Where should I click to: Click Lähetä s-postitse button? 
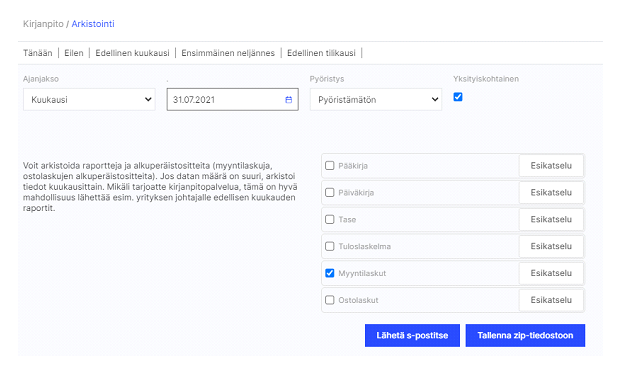(412, 336)
